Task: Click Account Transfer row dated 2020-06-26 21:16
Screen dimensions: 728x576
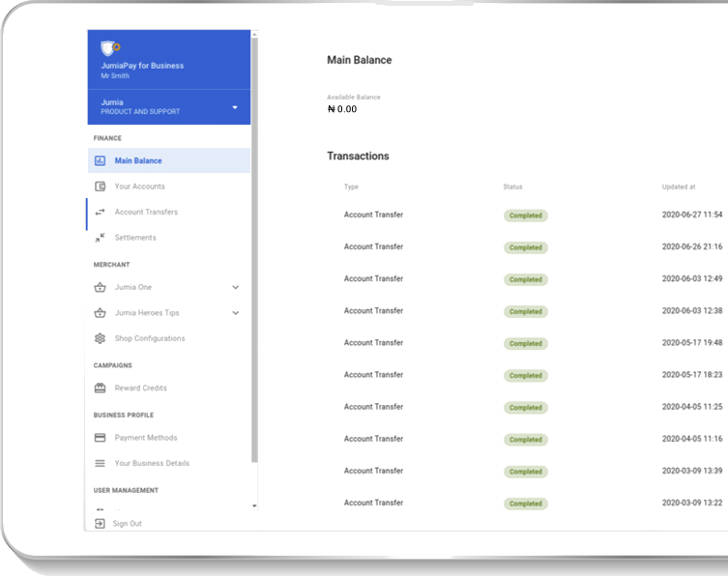Action: pyautogui.click(x=528, y=246)
